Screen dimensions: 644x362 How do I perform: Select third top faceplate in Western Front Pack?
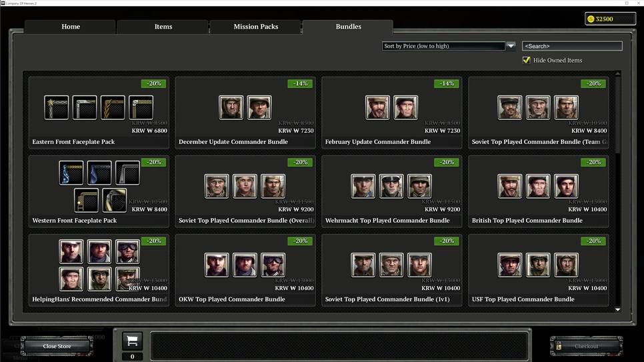pos(127,173)
